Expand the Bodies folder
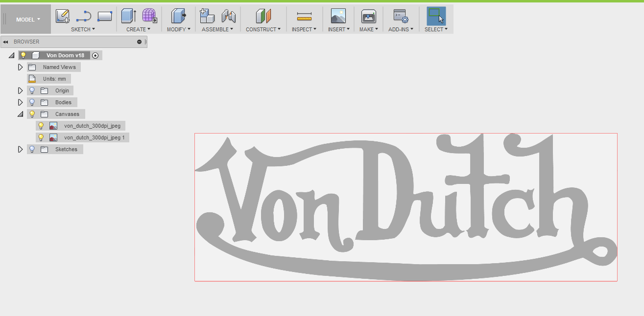Viewport: 644px width, 316px height. pyautogui.click(x=20, y=102)
